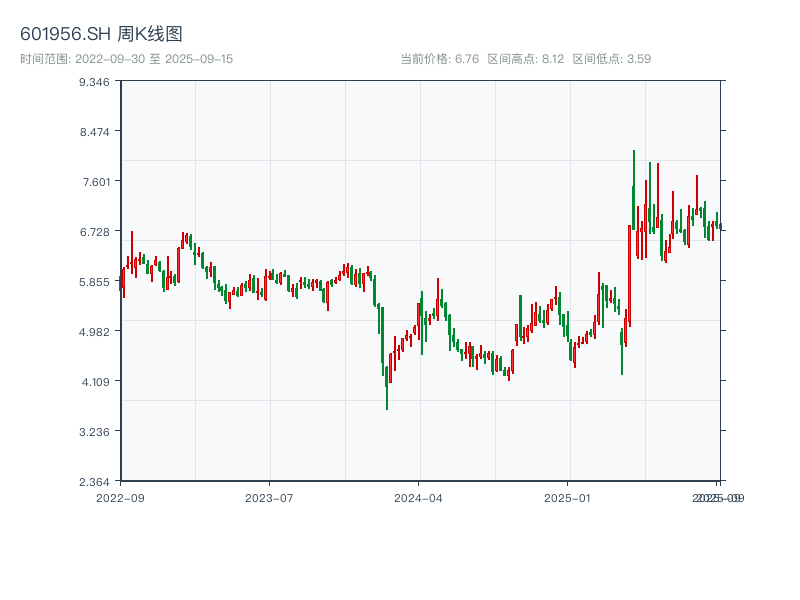Screen dimensions: 800x600
Task: Click the 5.855 y-axis price label
Action: [93, 281]
